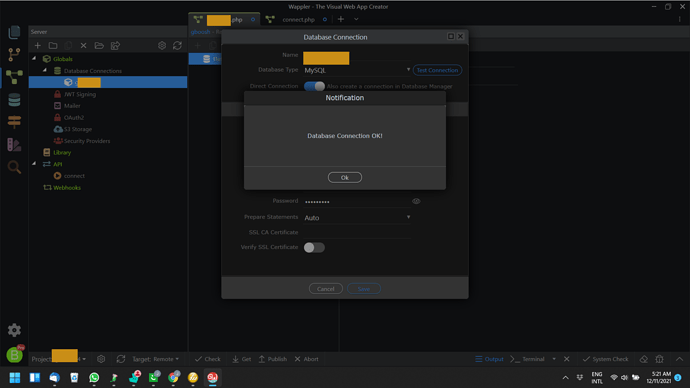Viewport: 690px width, 388px height.
Task: Refresh the Server panel tree
Action: tap(177, 45)
